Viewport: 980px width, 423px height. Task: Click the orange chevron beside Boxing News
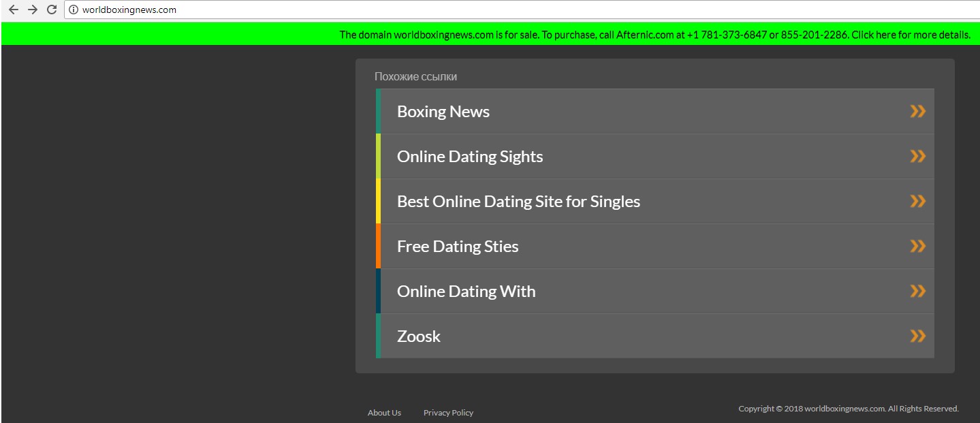tap(918, 111)
